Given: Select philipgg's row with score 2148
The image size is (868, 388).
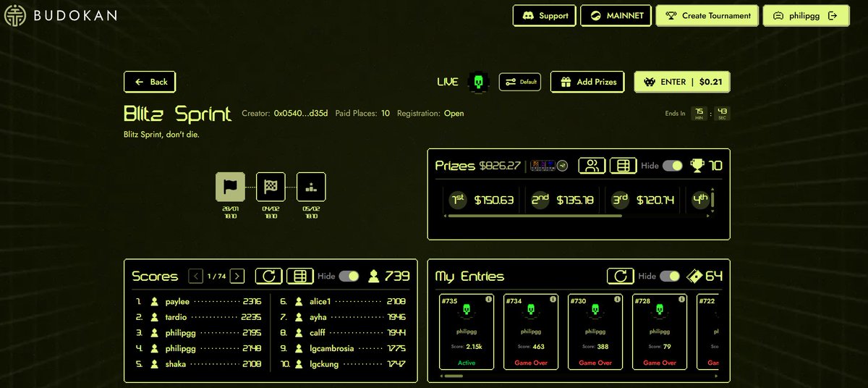Looking at the screenshot, I should 198,348.
